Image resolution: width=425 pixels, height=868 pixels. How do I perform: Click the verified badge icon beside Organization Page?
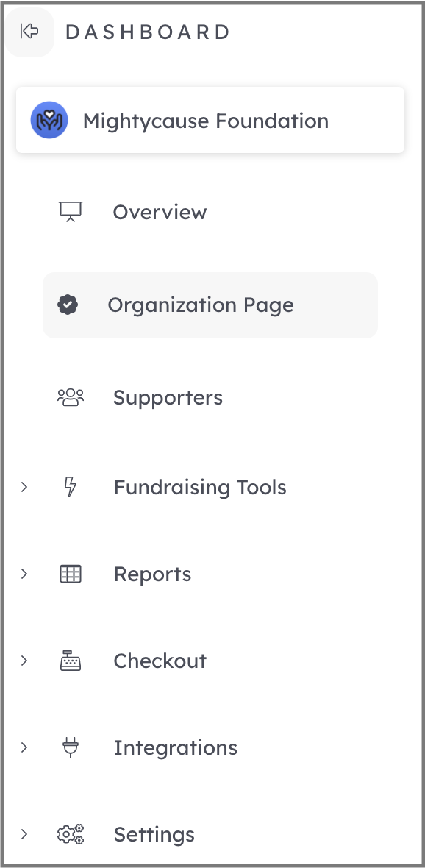click(x=68, y=305)
